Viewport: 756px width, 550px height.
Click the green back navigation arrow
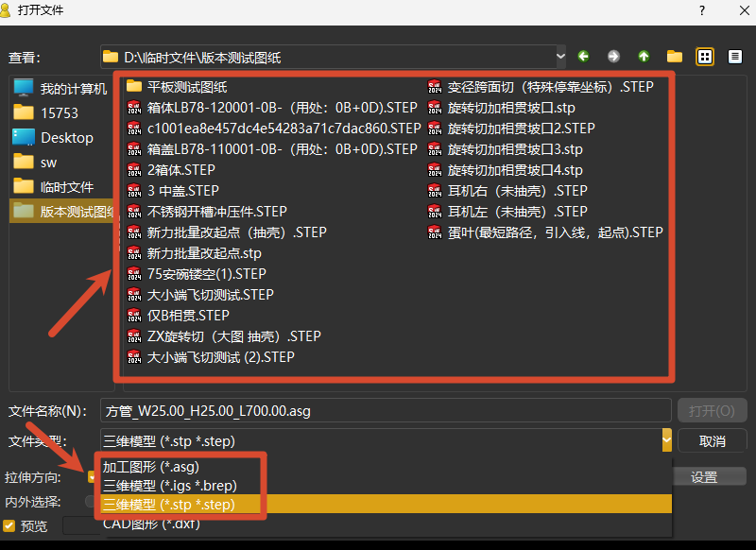tap(583, 57)
